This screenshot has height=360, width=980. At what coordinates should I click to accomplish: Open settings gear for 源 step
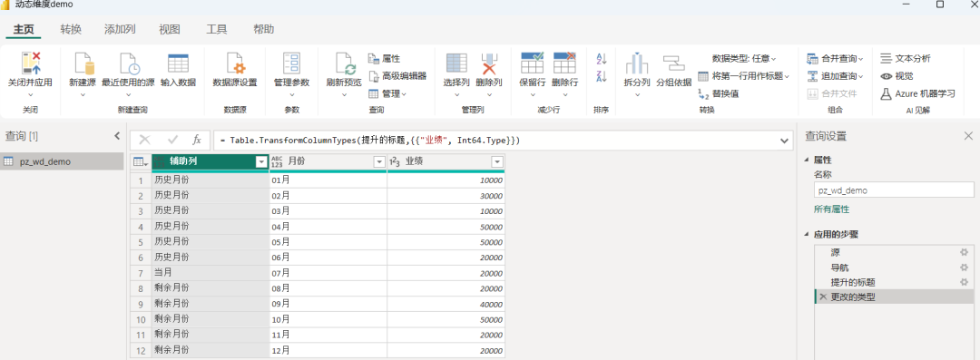point(964,252)
